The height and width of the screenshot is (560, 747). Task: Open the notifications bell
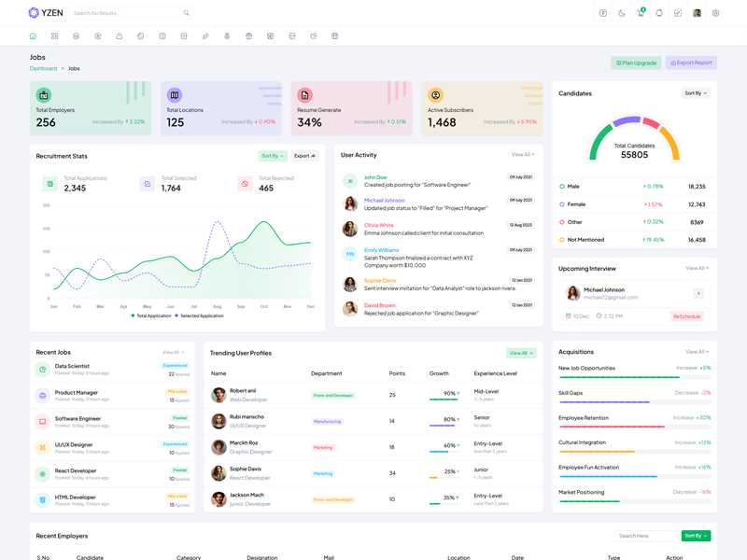(659, 13)
